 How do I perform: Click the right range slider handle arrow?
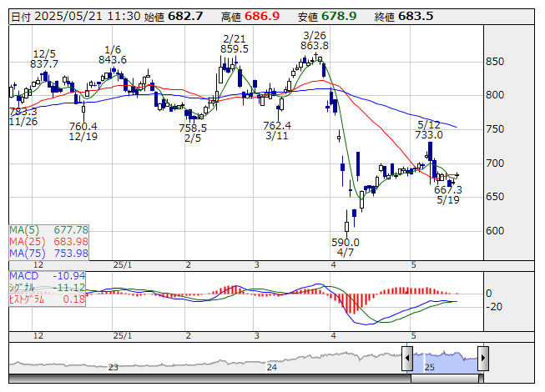(483, 358)
